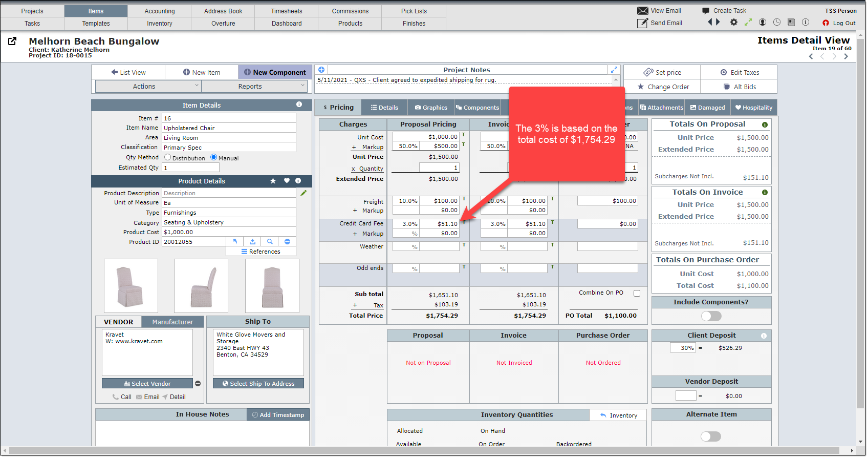Open the Actions dropdown

tap(148, 87)
